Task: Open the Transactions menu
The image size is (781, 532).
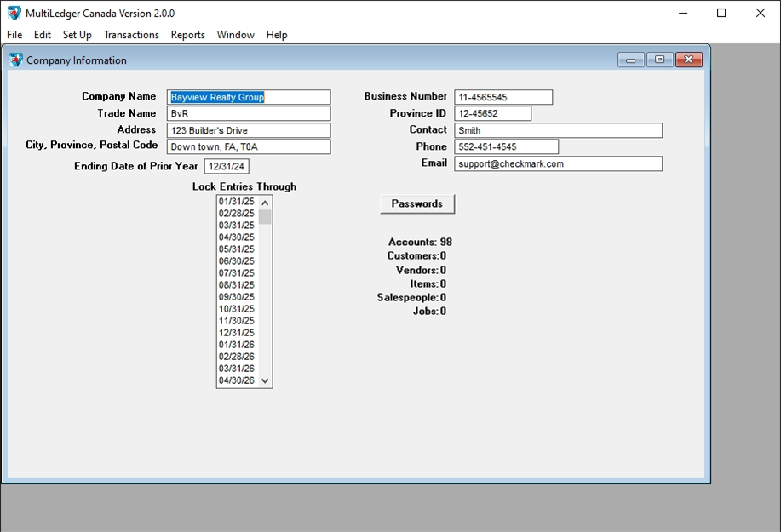Action: coord(131,35)
